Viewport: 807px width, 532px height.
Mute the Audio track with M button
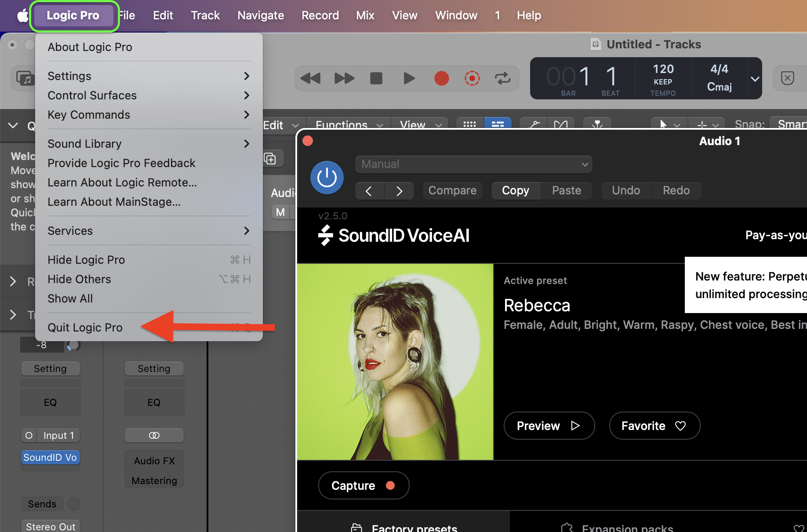pos(280,212)
